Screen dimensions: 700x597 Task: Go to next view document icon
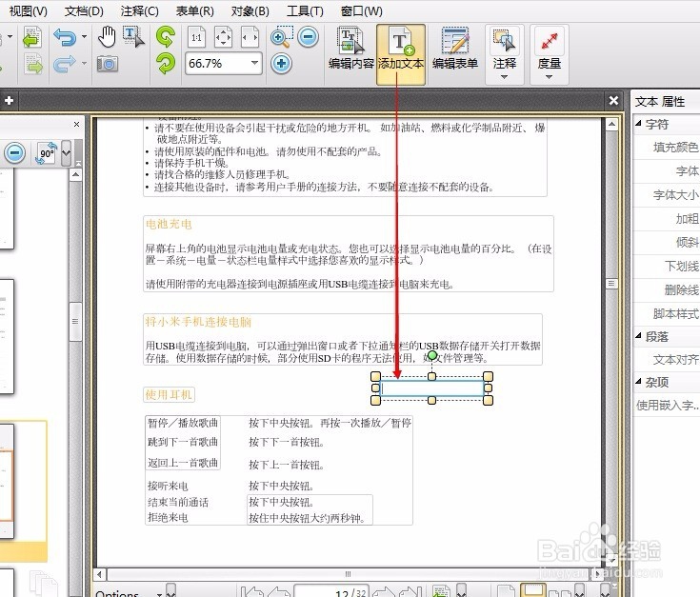coord(33,64)
